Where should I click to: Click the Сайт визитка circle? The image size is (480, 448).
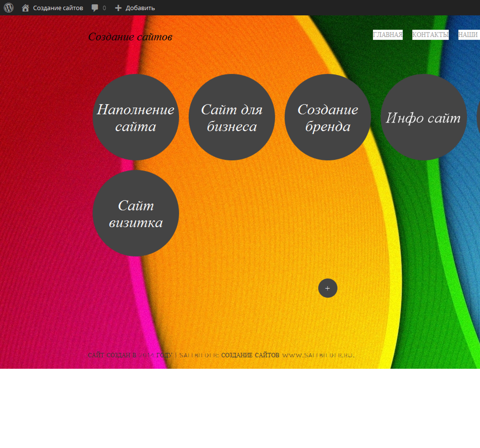pos(136,213)
